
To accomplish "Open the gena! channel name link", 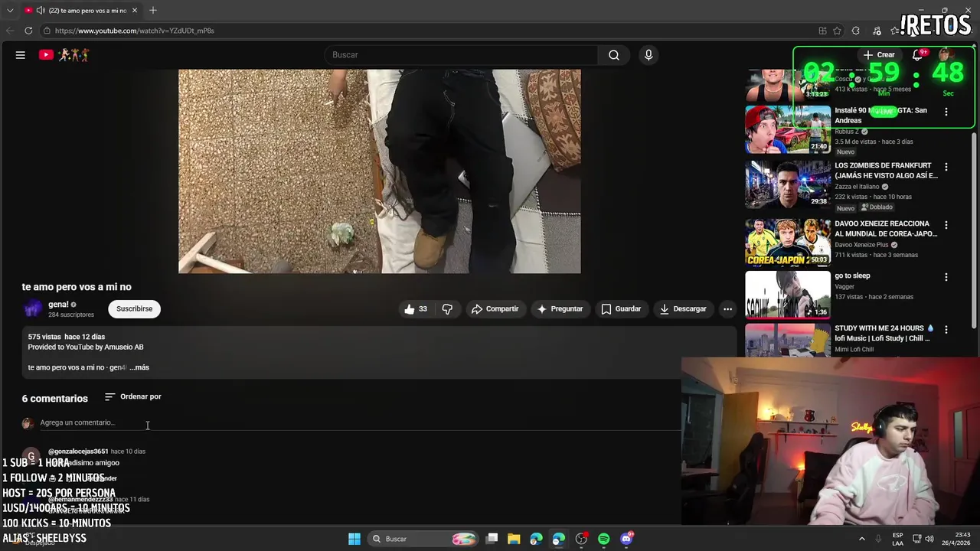I will (58, 305).
